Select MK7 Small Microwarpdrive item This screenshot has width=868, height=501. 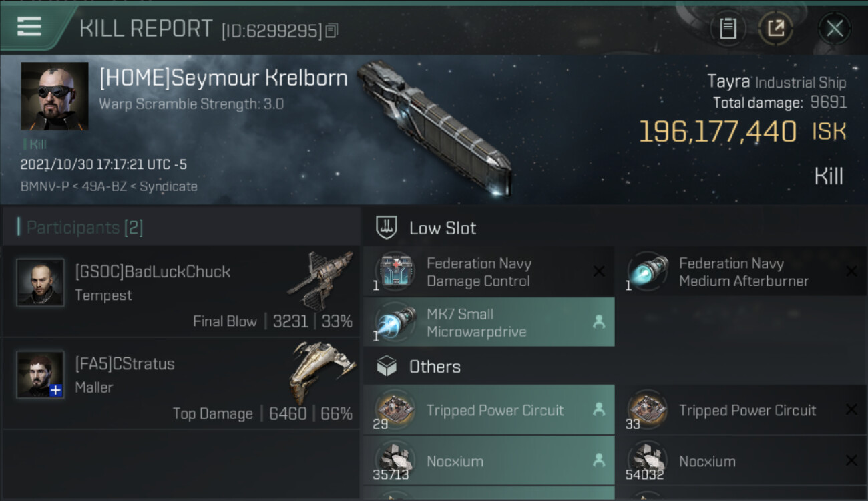pos(489,322)
